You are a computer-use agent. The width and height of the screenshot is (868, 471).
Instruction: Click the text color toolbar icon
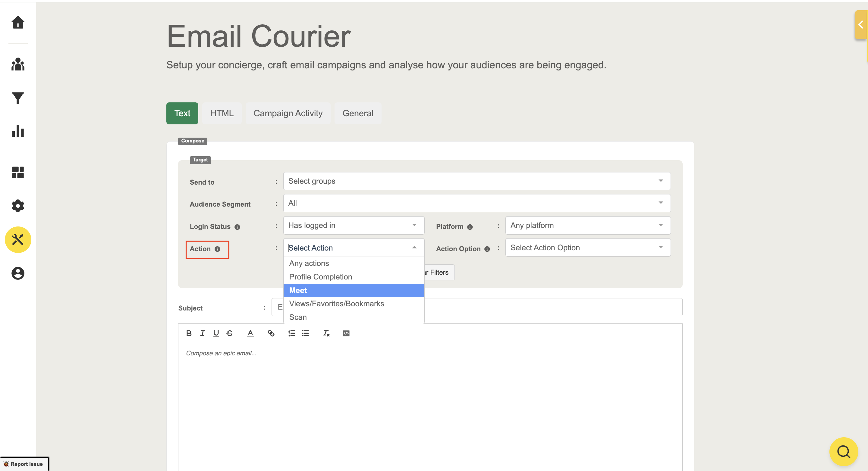tap(250, 333)
